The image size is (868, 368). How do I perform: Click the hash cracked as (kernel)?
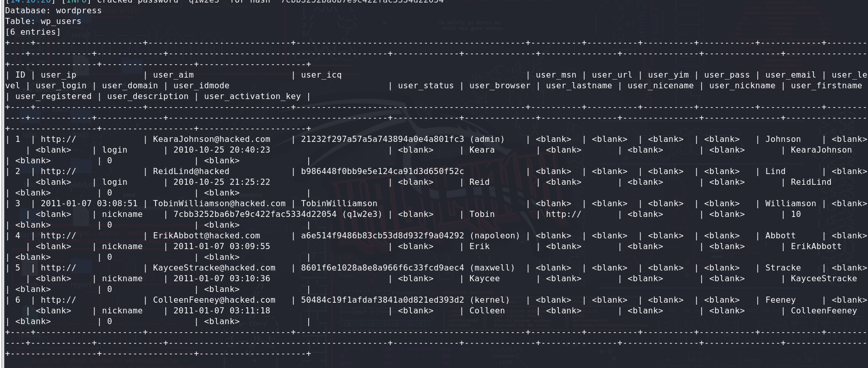point(382,300)
